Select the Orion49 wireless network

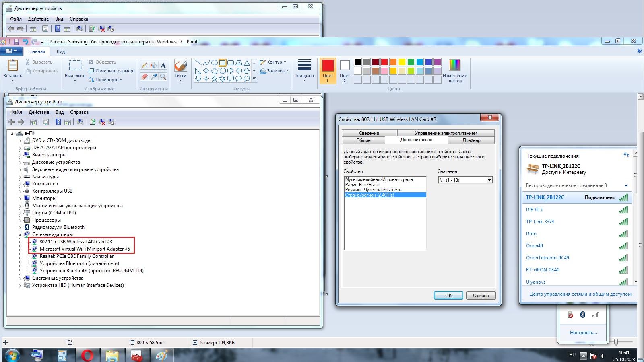578,246
